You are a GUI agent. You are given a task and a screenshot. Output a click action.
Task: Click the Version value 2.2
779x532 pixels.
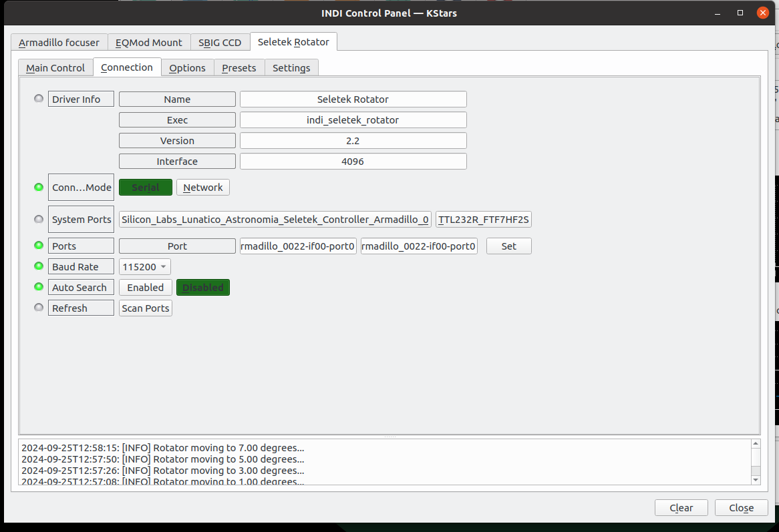353,141
